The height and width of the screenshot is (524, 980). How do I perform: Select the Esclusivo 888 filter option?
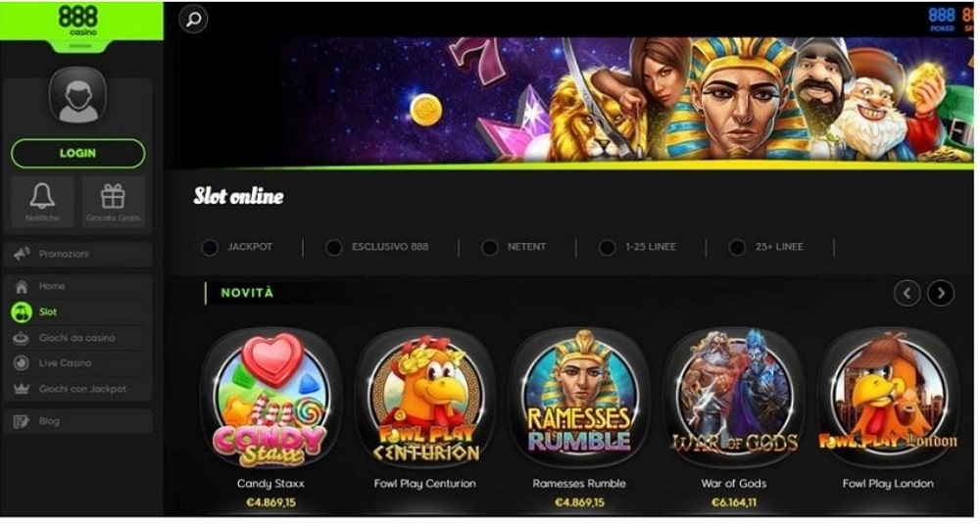pos(377,248)
